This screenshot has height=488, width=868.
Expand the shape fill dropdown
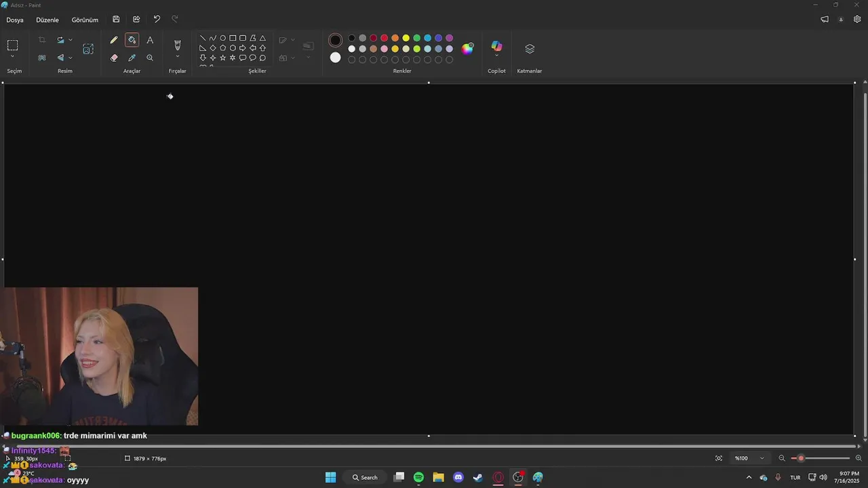293,58
